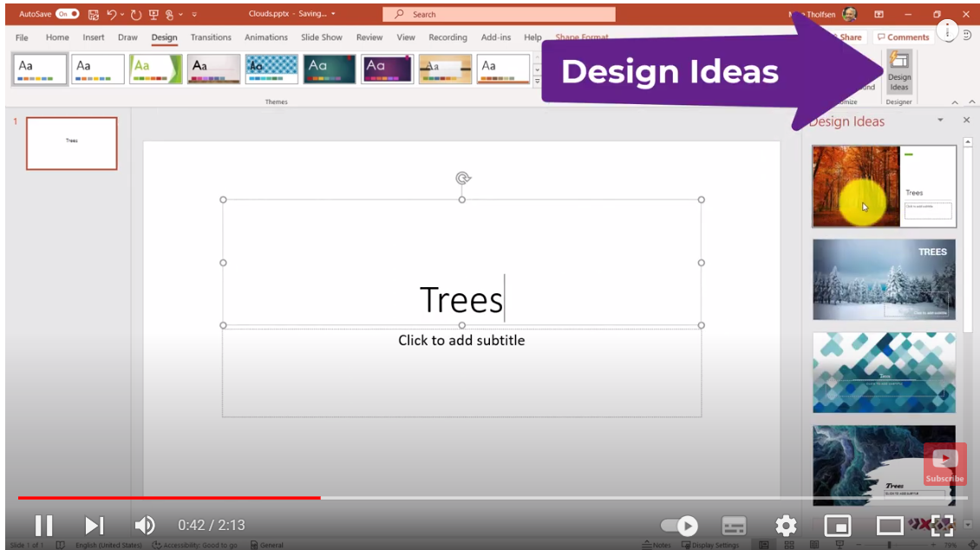
Task: Select slide 1 thumbnail in panel
Action: click(71, 143)
